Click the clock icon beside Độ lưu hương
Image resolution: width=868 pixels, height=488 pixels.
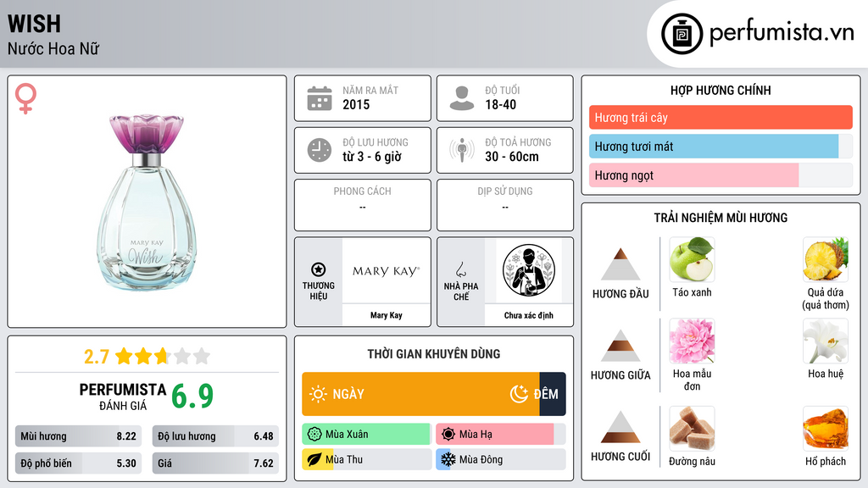pos(320,151)
